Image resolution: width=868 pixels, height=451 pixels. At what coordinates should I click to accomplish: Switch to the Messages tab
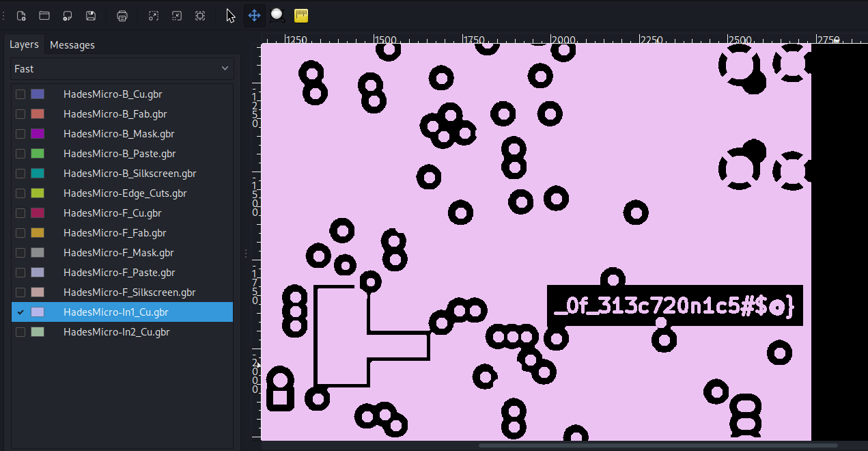click(x=72, y=45)
